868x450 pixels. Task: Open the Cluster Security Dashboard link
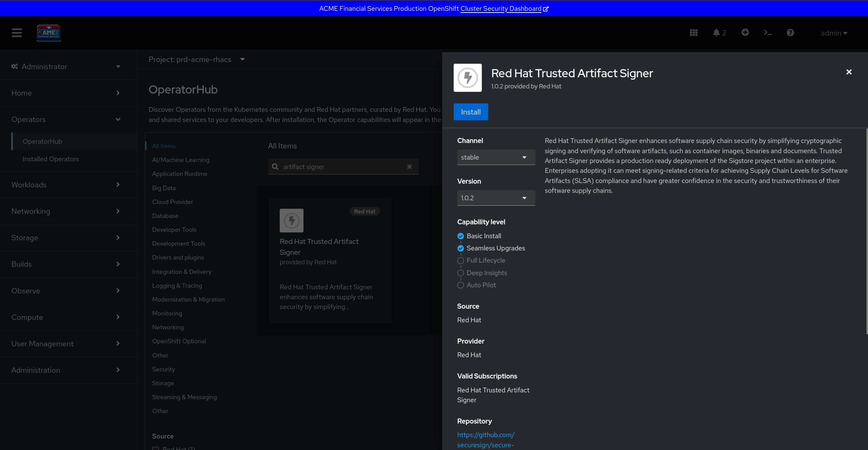501,8
